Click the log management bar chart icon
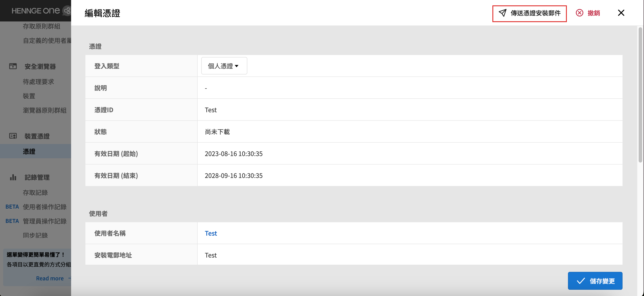The height and width of the screenshot is (296, 644). click(13, 177)
